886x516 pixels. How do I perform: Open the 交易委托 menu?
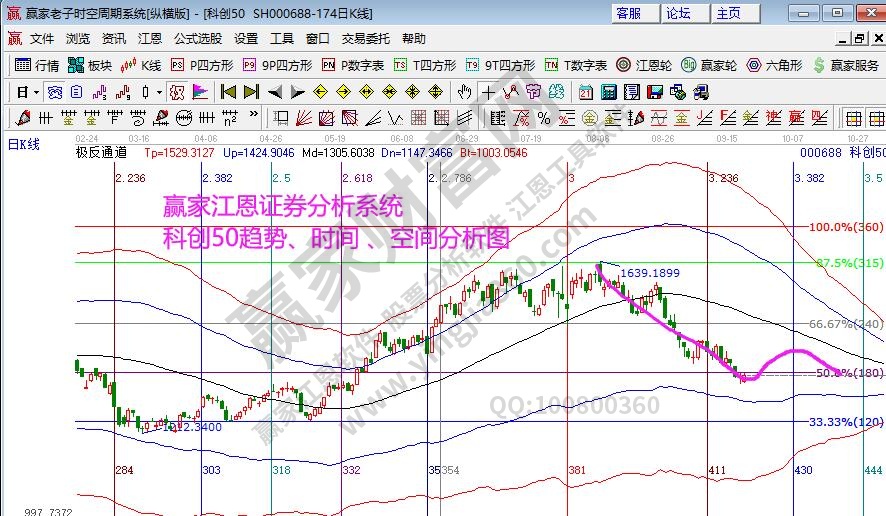pos(367,39)
